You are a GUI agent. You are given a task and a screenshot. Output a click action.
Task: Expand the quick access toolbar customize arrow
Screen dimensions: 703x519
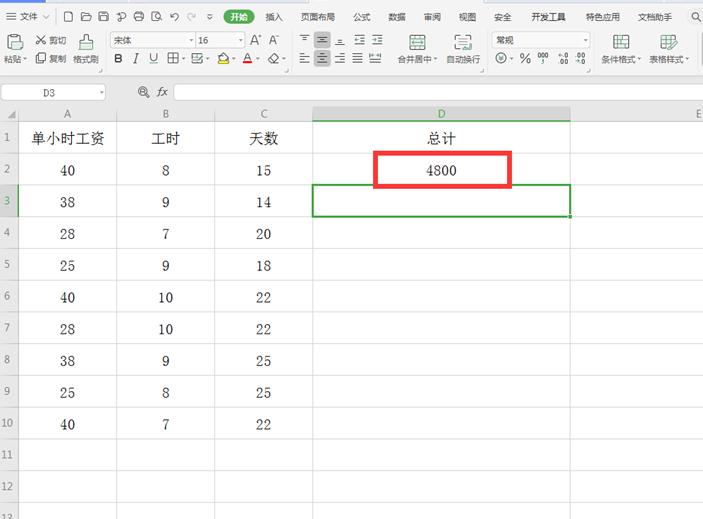pos(209,17)
